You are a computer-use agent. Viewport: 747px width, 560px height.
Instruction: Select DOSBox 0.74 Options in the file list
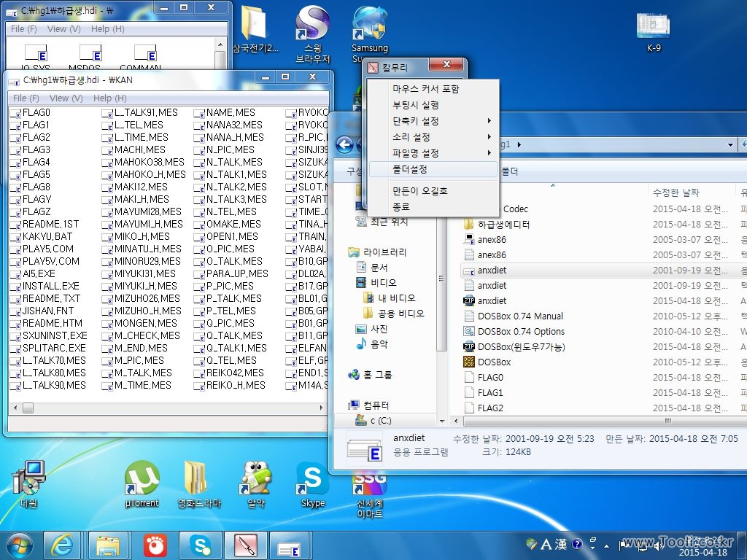click(521, 332)
